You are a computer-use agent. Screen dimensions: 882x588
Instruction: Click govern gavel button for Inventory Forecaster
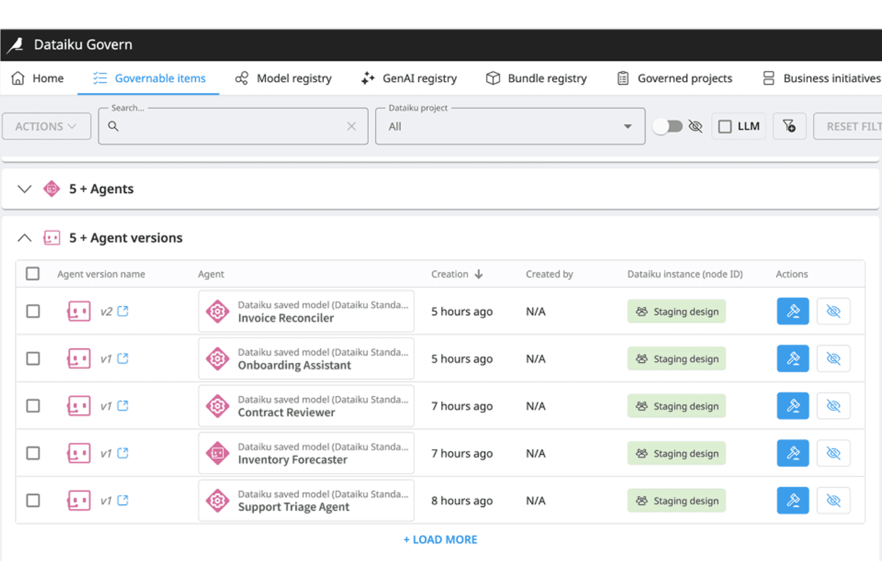click(x=793, y=453)
